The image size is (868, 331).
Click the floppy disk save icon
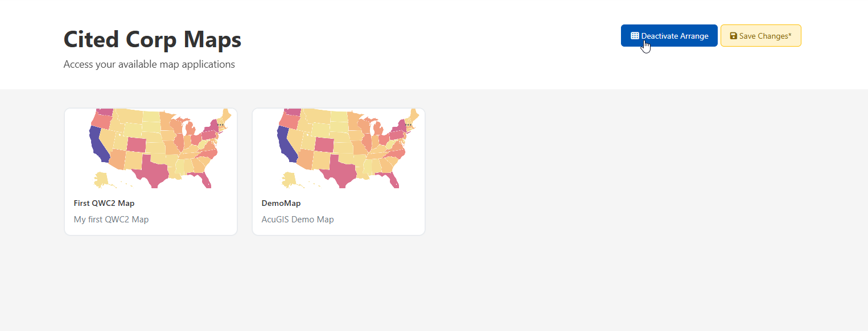[734, 36]
